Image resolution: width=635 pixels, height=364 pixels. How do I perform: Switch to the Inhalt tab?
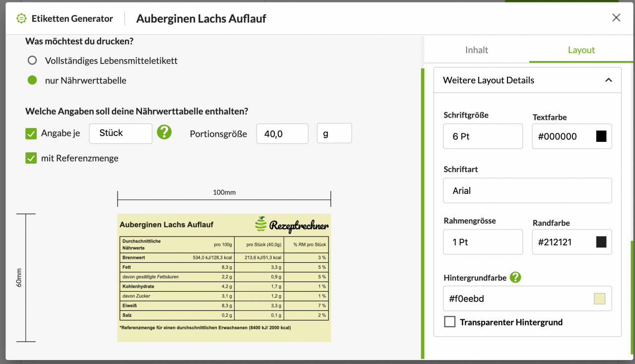point(476,50)
